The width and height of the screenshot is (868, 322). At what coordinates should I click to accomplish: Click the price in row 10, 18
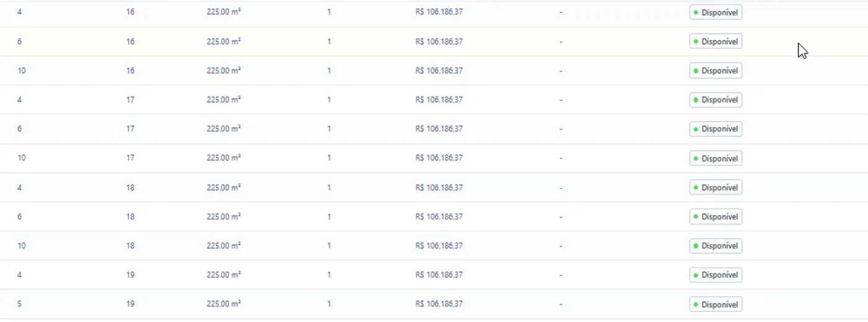coord(439,246)
